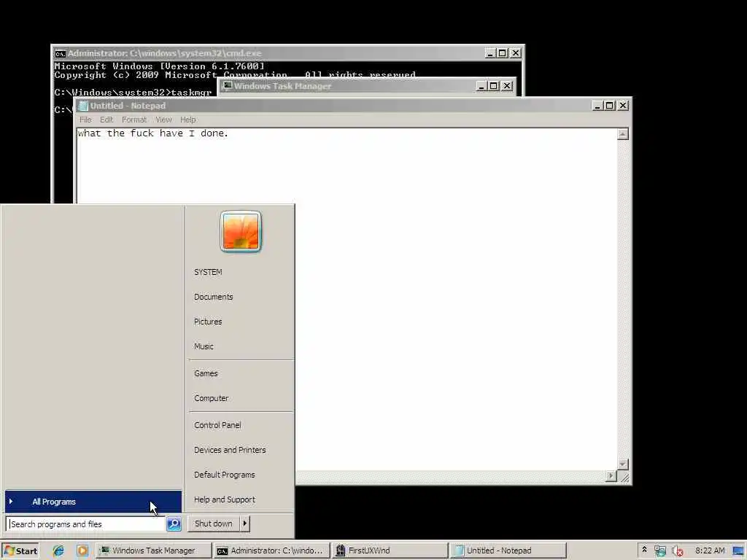Open Computer from Start menu

click(x=211, y=398)
